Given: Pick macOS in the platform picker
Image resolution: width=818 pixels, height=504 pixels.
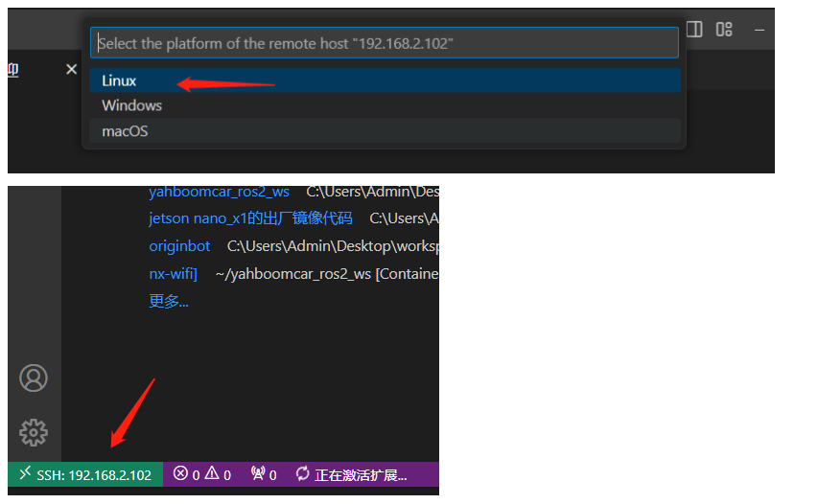Looking at the screenshot, I should click(385, 131).
